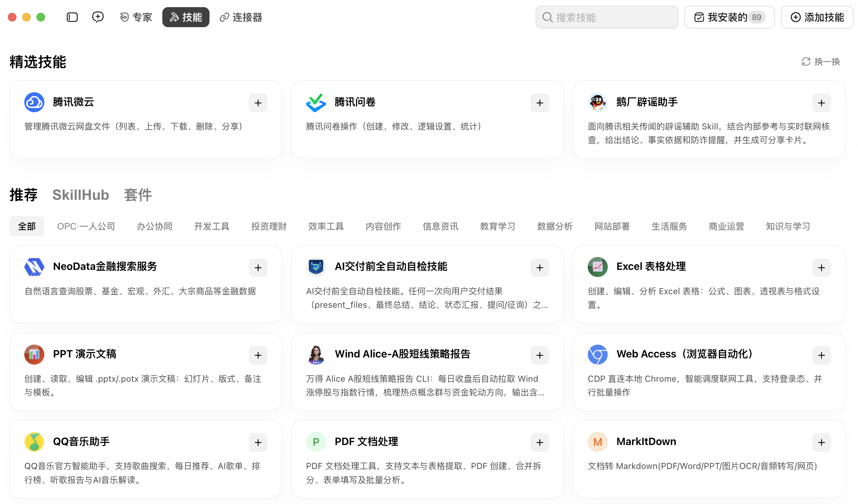Screen dimensions: 858x504
Task: Switch to the SkillHub tab
Action: (81, 195)
